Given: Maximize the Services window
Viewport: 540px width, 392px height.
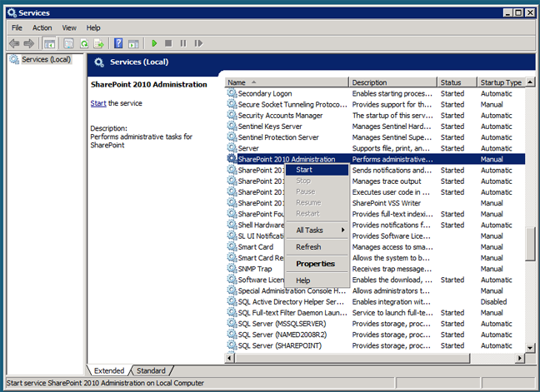Looking at the screenshot, I should point(518,12).
